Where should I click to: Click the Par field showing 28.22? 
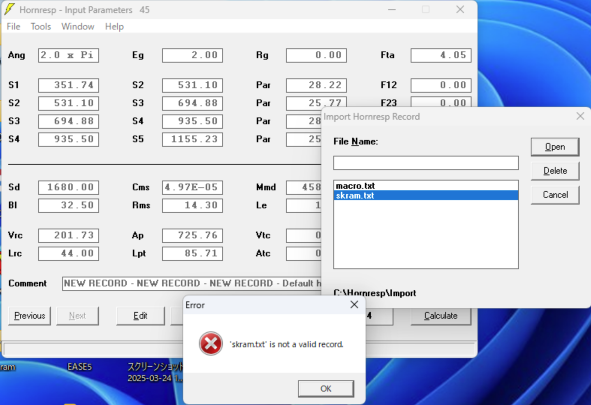pyautogui.click(x=316, y=86)
